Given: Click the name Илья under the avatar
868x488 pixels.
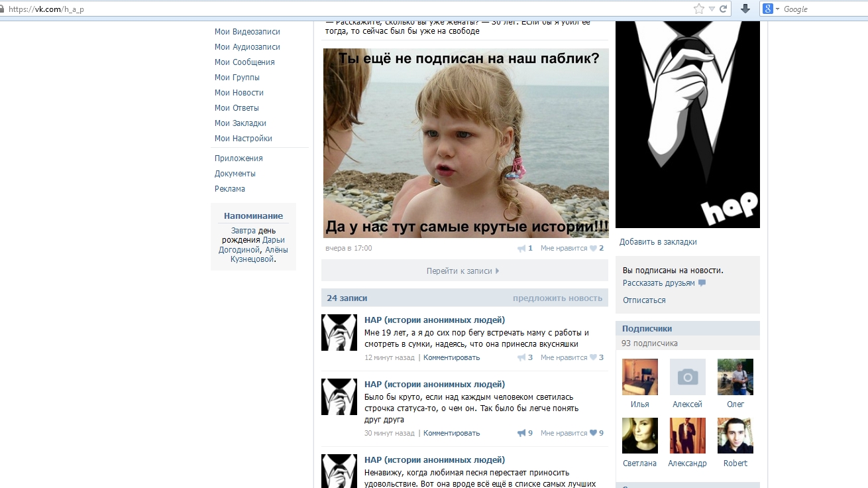Looking at the screenshot, I should [x=640, y=404].
